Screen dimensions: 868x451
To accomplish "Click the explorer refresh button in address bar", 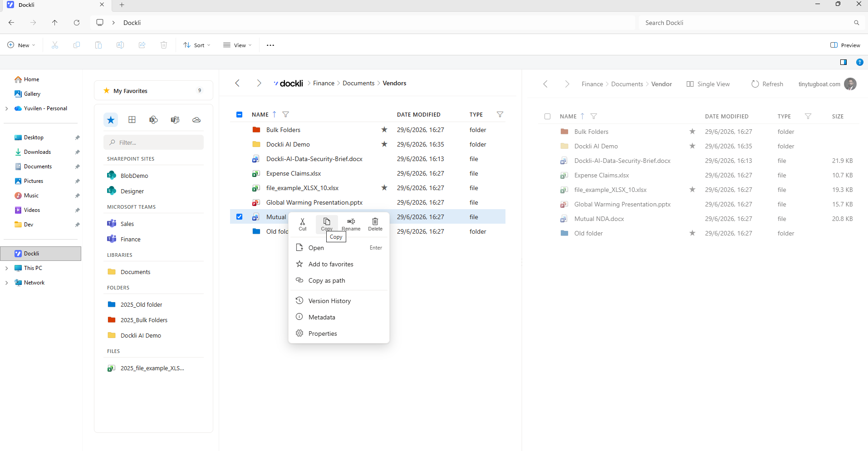I will (77, 23).
